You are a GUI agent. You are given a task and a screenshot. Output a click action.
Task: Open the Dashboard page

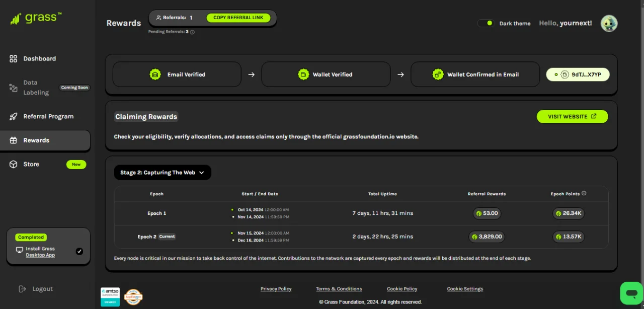click(x=39, y=59)
